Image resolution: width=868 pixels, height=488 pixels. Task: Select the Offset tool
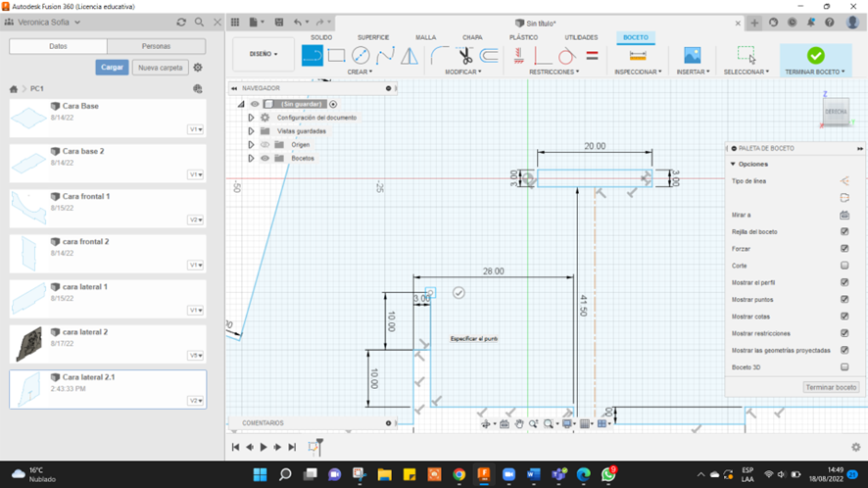(x=489, y=56)
